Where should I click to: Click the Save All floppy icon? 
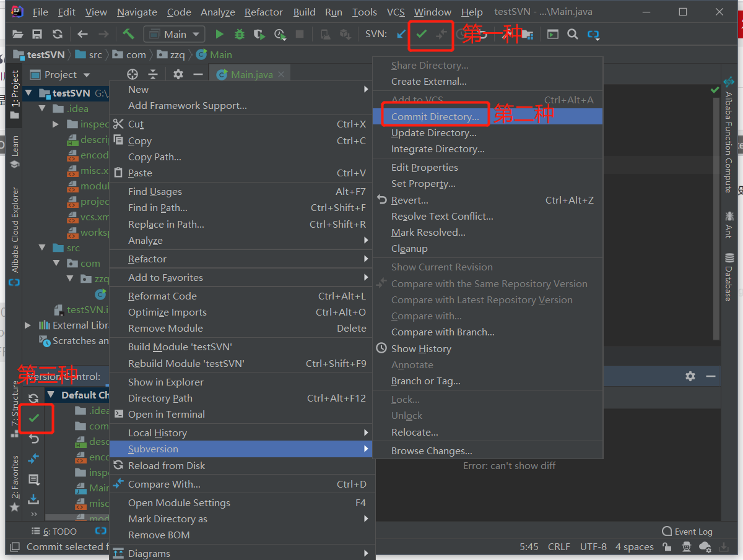37,35
